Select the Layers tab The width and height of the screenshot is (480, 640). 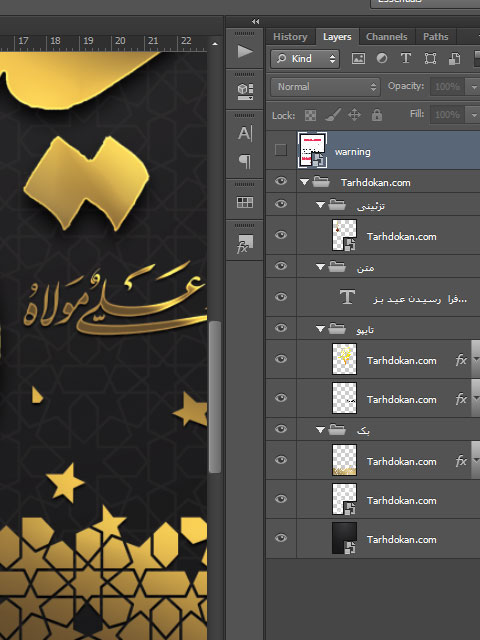click(x=337, y=37)
